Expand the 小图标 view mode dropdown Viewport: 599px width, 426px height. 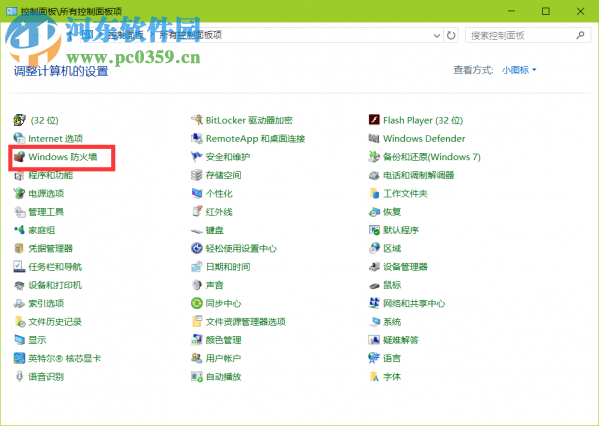pos(519,70)
